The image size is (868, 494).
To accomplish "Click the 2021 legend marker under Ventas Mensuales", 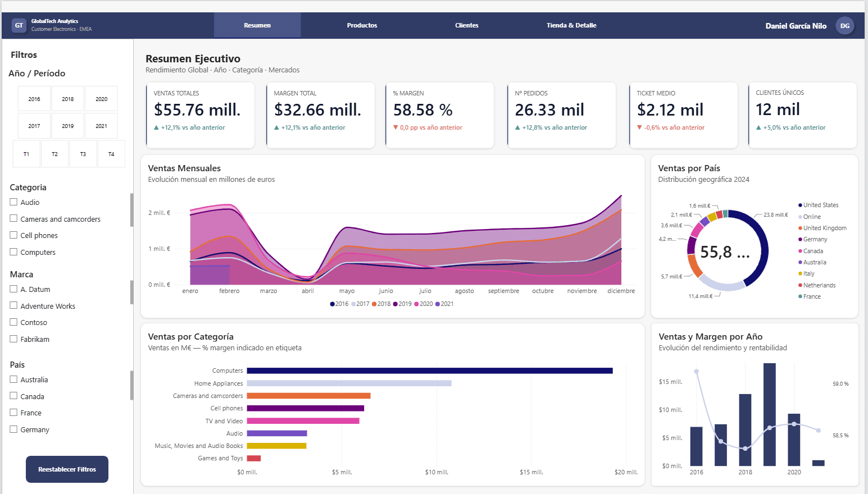I will [x=438, y=304].
